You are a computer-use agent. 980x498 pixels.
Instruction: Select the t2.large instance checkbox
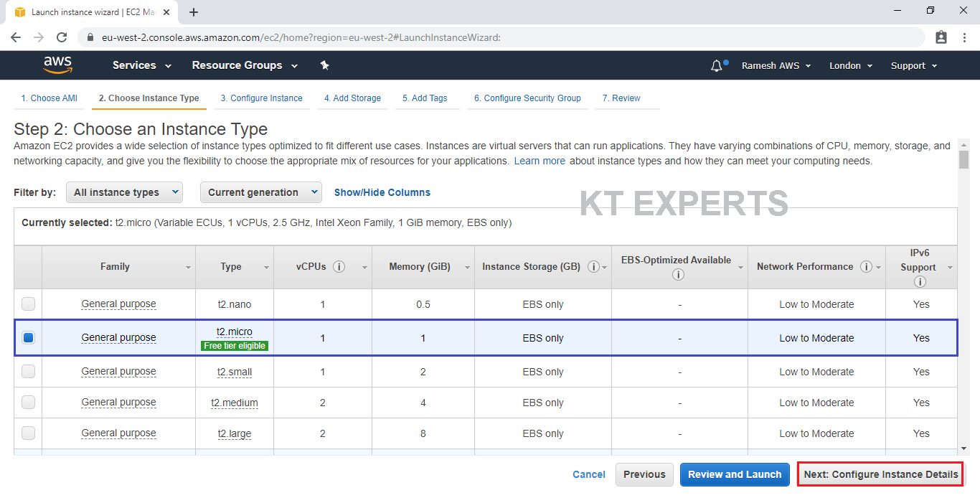tap(28, 433)
